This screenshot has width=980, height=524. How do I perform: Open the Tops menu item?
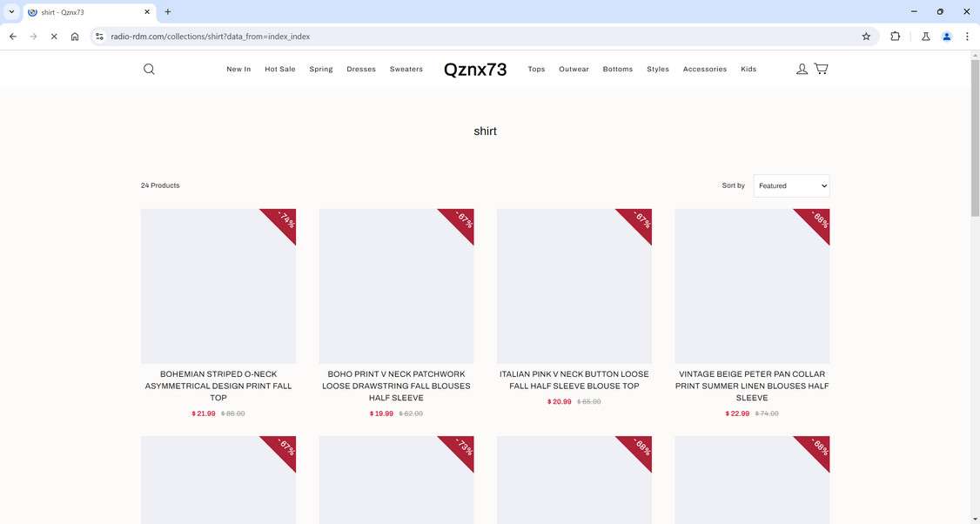pos(536,70)
